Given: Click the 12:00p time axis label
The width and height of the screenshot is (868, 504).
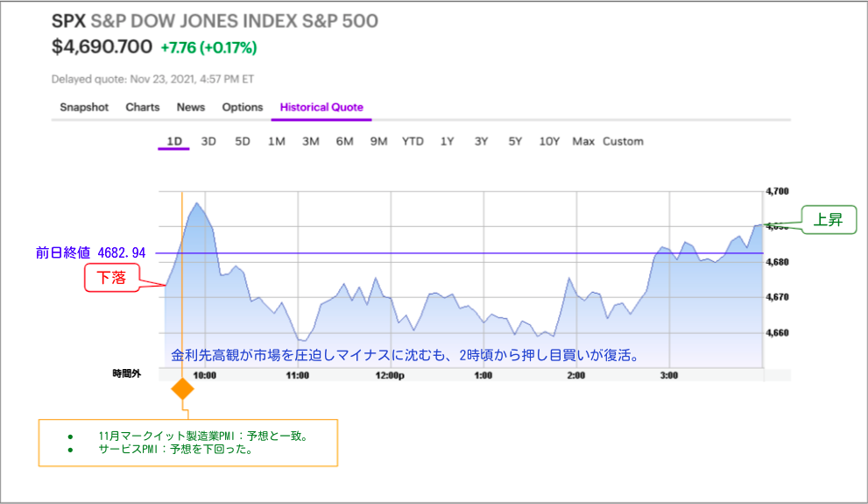Looking at the screenshot, I should coord(390,375).
